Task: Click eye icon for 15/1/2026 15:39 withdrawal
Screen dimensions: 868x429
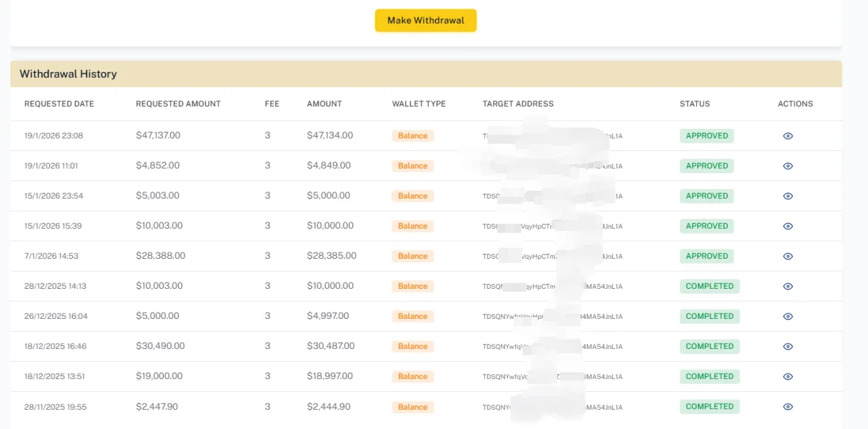Action: pyautogui.click(x=788, y=226)
